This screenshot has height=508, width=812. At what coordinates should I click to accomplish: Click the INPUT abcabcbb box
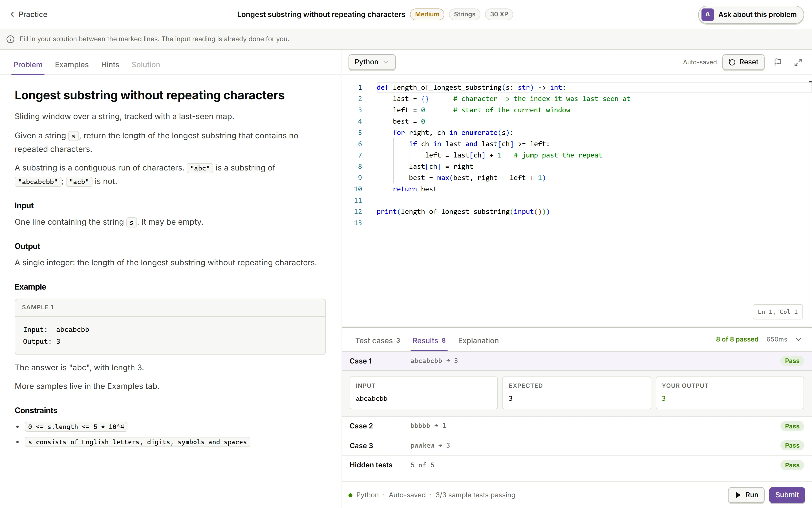click(423, 393)
